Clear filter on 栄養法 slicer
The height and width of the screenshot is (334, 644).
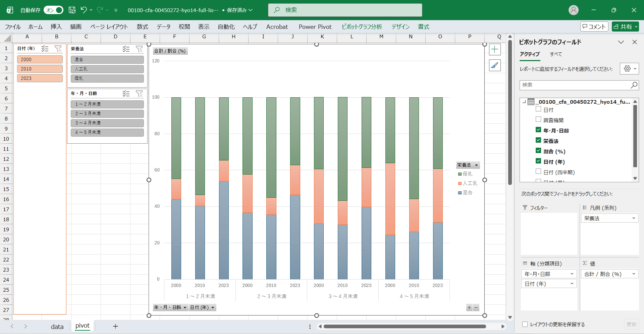[139, 49]
